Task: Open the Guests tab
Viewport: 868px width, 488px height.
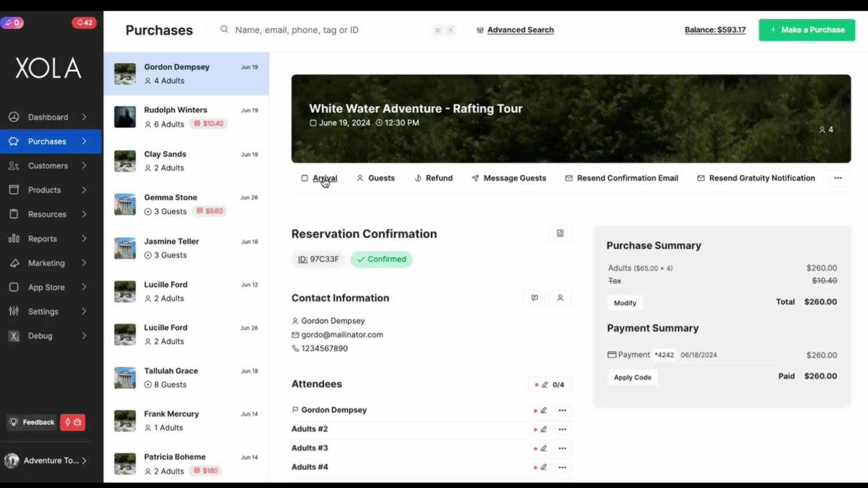Action: coord(376,178)
